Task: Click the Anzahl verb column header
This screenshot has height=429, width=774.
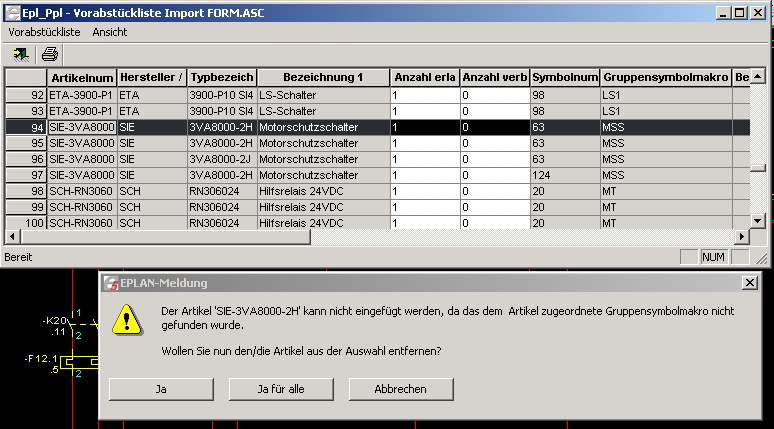Action: (495, 78)
